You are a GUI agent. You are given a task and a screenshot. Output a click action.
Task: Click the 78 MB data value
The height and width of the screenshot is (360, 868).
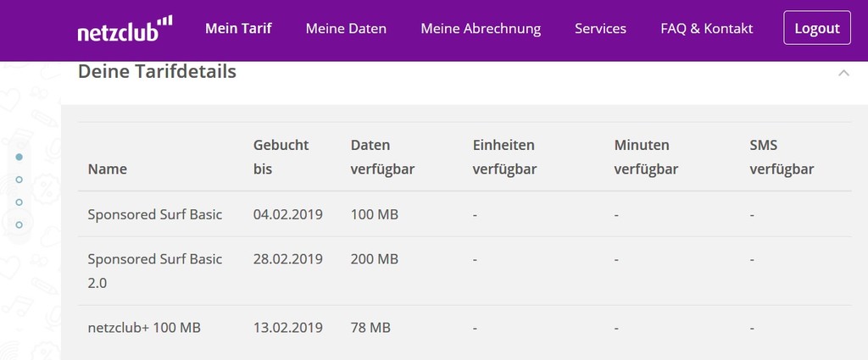click(x=370, y=328)
